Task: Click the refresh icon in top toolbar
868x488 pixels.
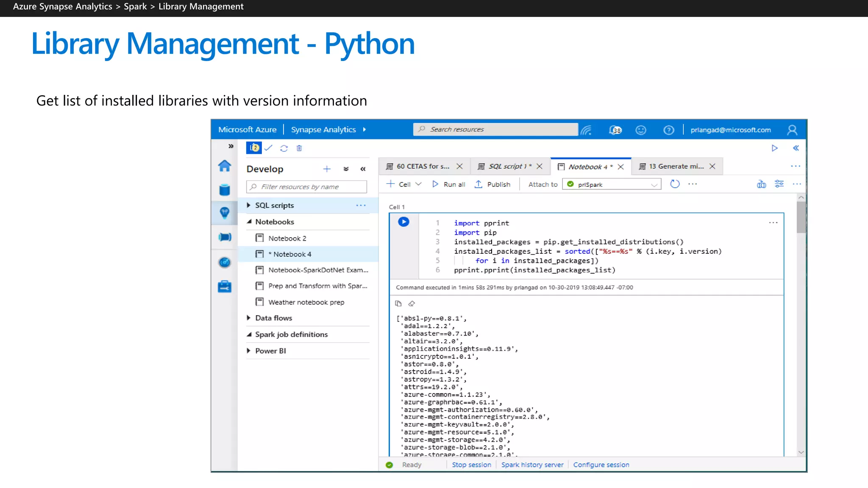Action: [284, 148]
